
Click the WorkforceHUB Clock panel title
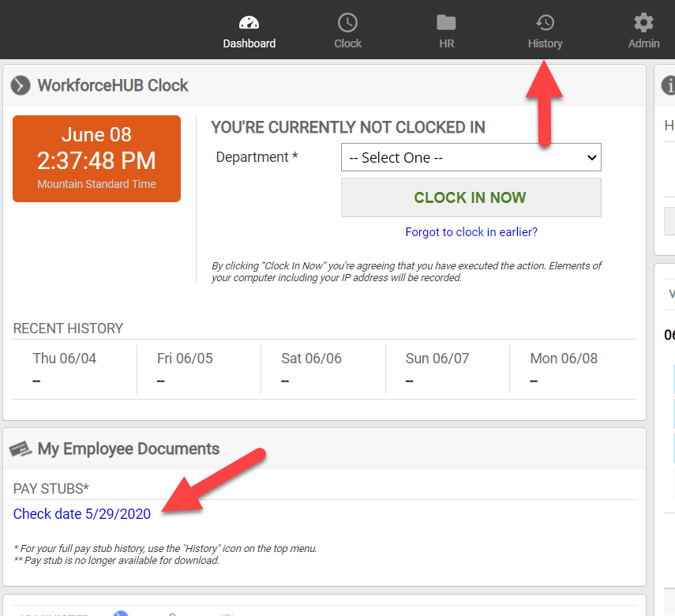point(113,85)
